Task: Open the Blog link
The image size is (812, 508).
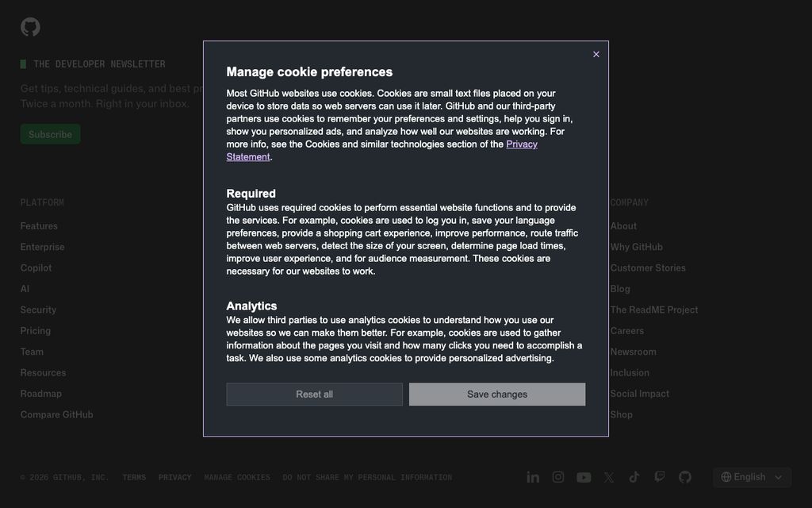Action: point(620,289)
